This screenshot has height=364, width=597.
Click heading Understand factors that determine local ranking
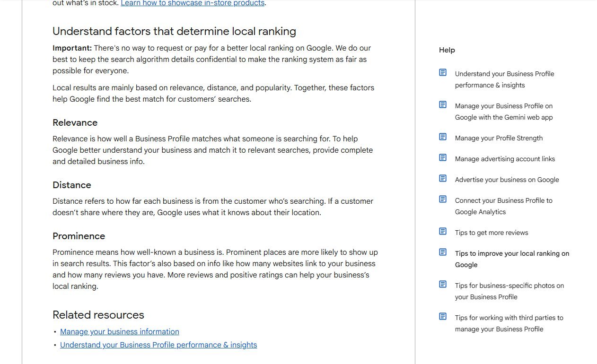(x=174, y=32)
